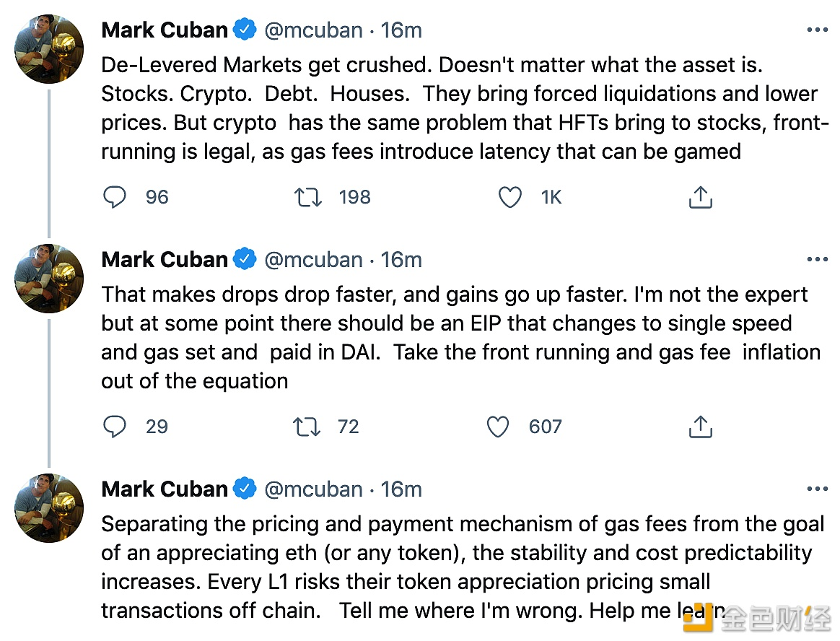The image size is (840, 641).
Task: Like the tweet with 1K likes
Action: click(510, 197)
